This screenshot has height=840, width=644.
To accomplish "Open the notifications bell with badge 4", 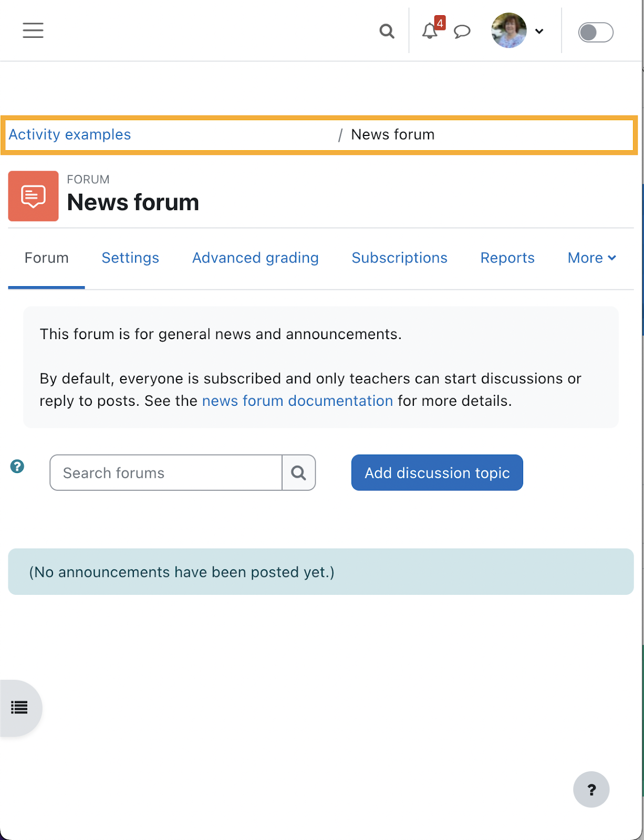I will (430, 31).
